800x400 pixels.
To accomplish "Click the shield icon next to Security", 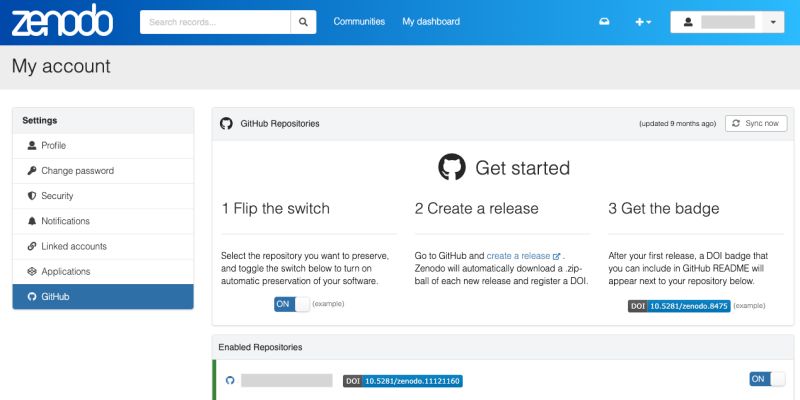I will (32, 196).
